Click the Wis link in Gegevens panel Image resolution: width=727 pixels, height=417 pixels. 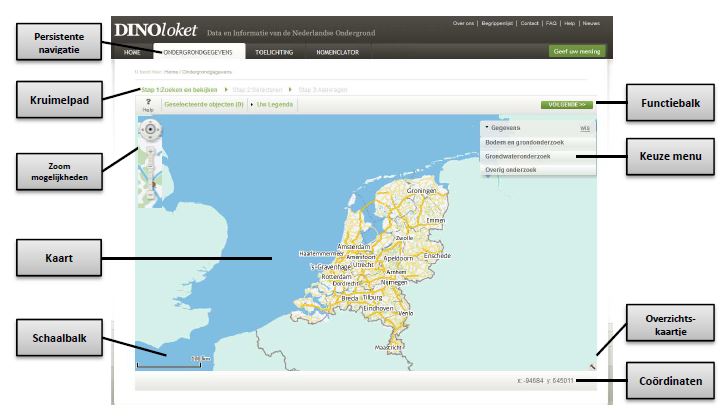(585, 129)
